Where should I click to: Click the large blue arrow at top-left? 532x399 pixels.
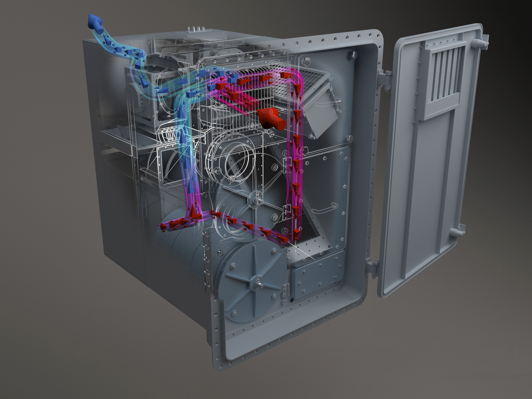point(96,24)
